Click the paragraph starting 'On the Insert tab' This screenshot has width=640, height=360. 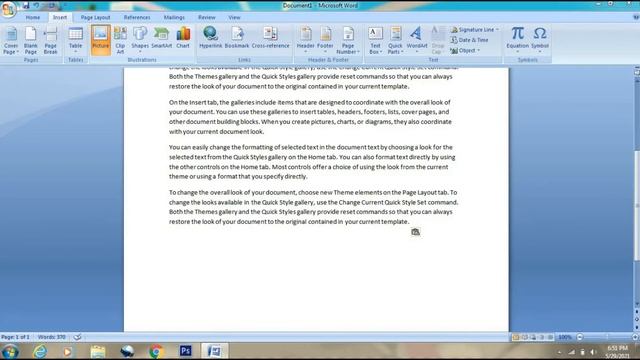[310, 117]
